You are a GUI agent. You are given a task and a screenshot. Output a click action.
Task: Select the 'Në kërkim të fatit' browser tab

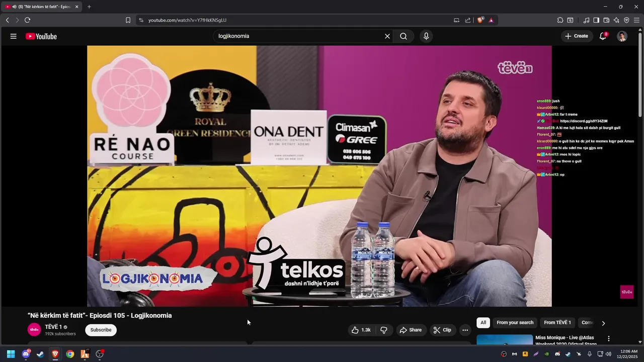click(40, 7)
